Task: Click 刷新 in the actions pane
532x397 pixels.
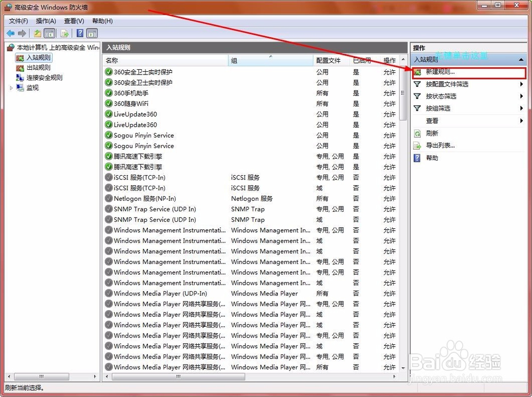Action: (432, 134)
